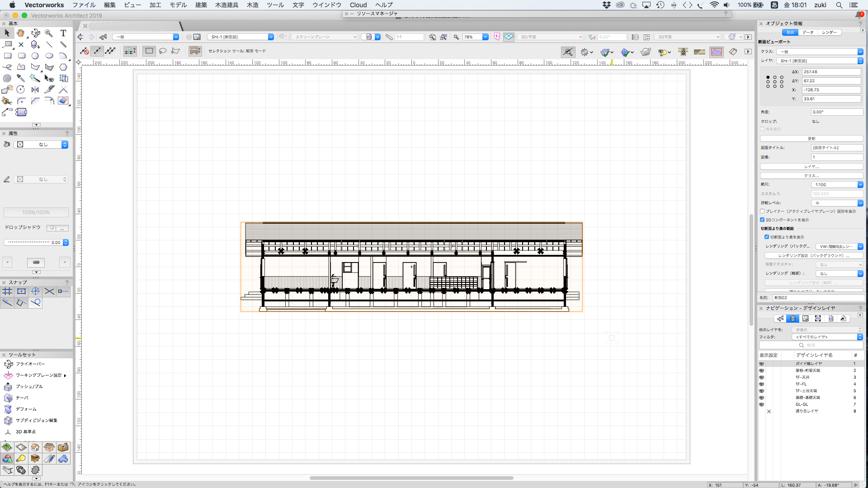Click the レイヤ... button
This screenshot has height=488, width=868.
click(x=811, y=167)
